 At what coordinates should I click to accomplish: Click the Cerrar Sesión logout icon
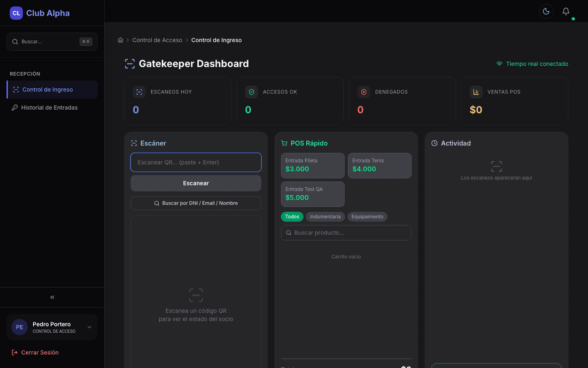pyautogui.click(x=14, y=352)
